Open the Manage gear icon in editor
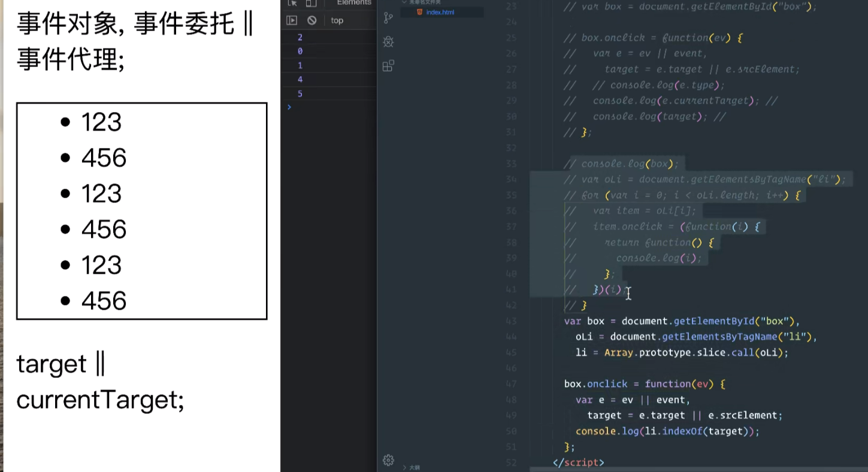The width and height of the screenshot is (868, 472). click(x=388, y=460)
